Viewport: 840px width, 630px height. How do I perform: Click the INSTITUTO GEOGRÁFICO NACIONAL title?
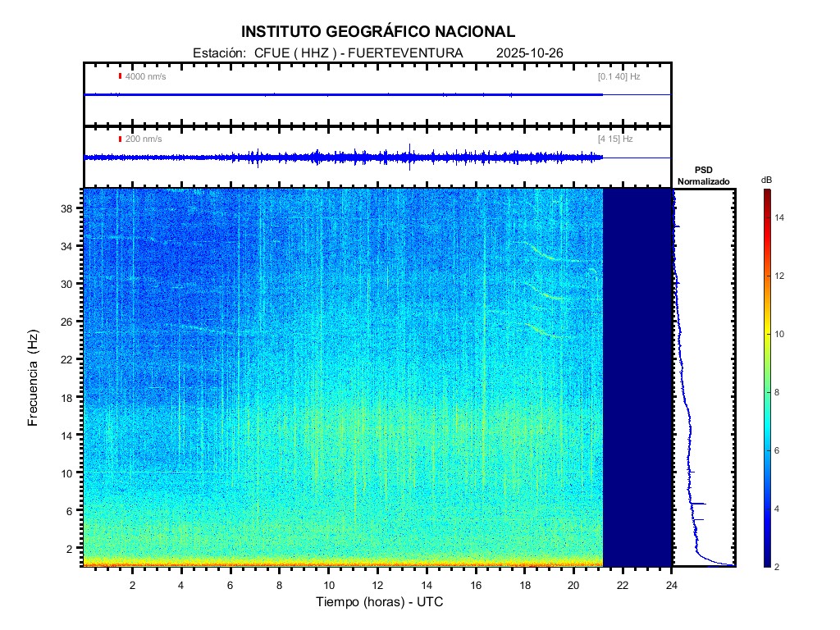tap(378, 32)
